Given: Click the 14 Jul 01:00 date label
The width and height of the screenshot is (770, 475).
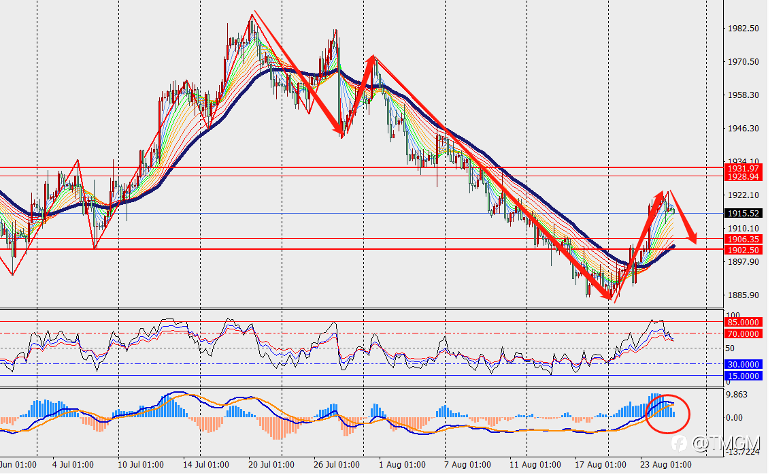Looking at the screenshot, I should [x=206, y=465].
